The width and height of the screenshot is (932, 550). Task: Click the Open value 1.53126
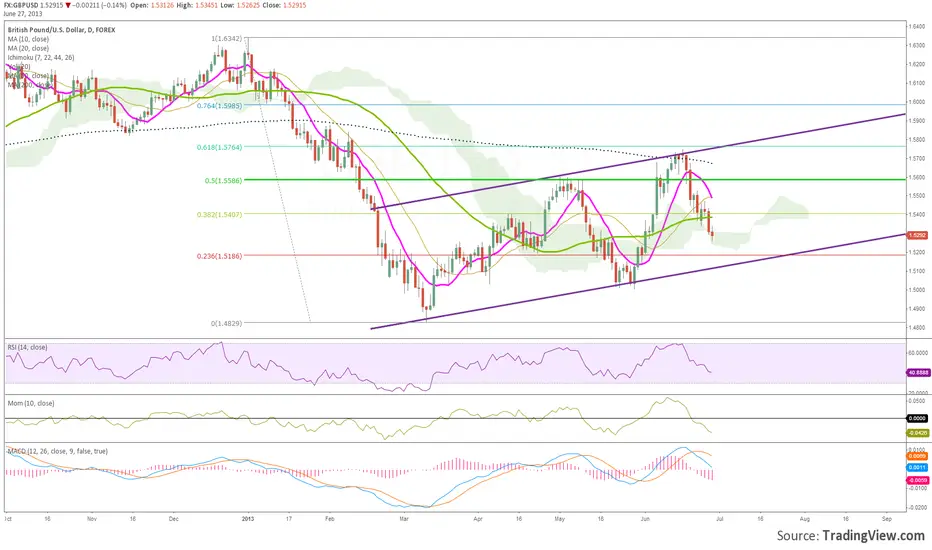click(162, 5)
